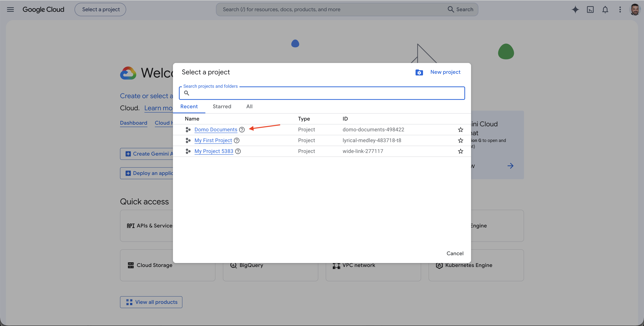Star the My Project 5383 row

460,151
